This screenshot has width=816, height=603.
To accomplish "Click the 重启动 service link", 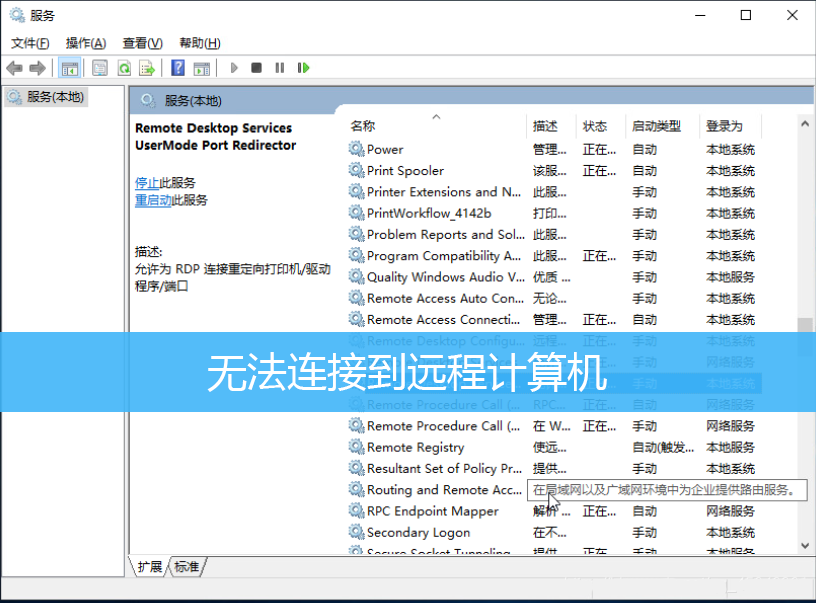I will point(153,200).
